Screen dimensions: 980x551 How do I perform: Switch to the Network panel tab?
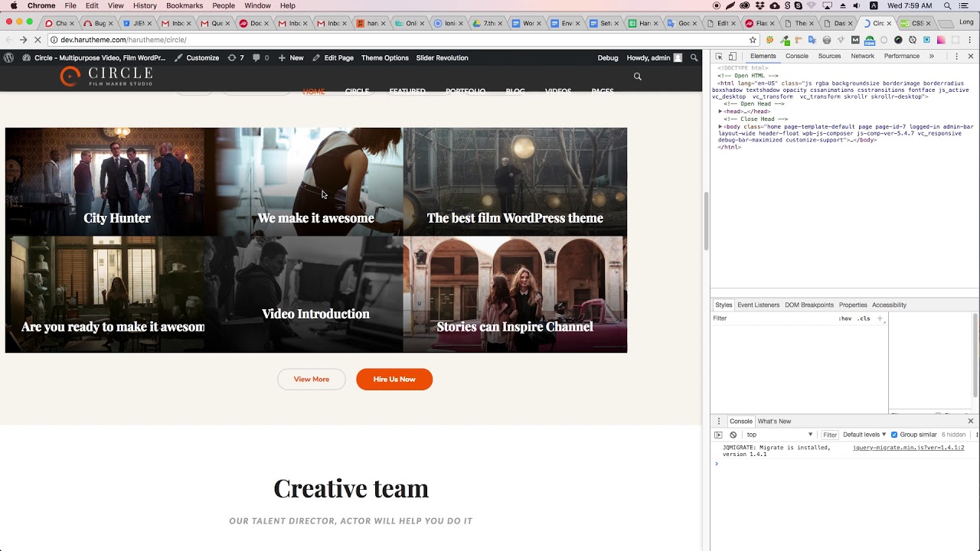pyautogui.click(x=862, y=56)
